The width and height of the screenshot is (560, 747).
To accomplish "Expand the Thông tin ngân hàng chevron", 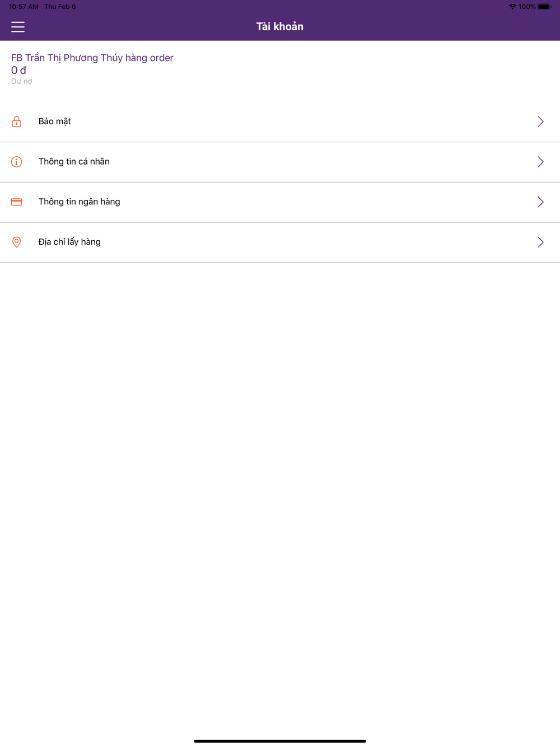I will pos(540,202).
